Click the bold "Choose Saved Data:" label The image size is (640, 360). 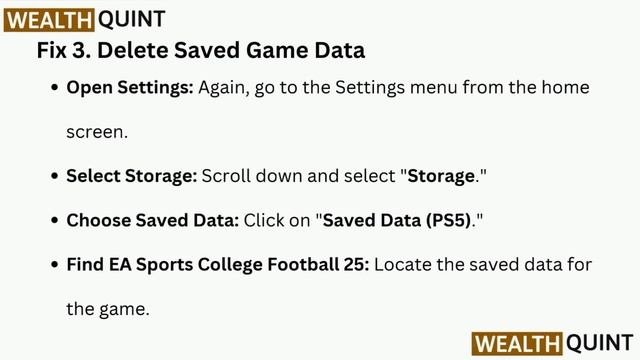(153, 220)
